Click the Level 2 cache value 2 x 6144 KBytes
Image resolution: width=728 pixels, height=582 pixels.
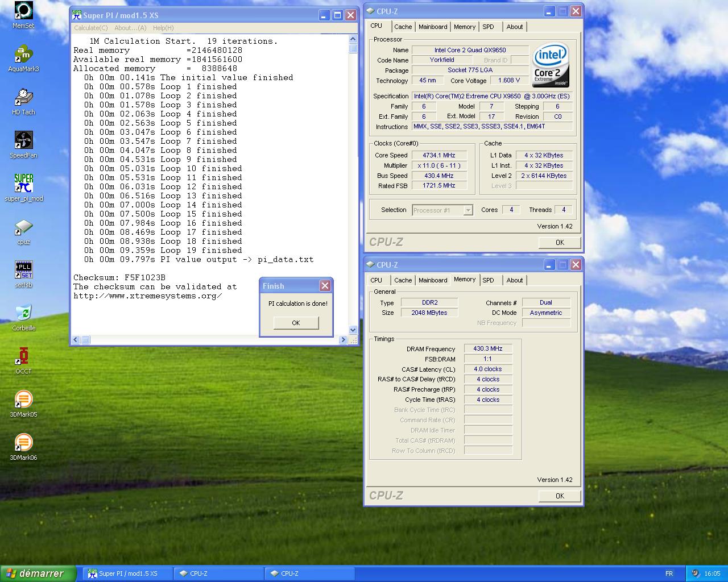[544, 176]
